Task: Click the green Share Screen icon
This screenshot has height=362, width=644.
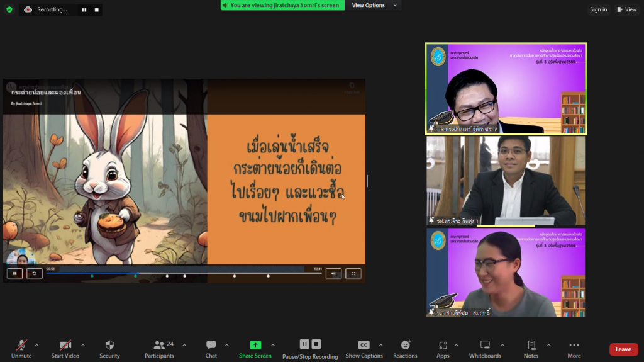Action: [x=255, y=345]
